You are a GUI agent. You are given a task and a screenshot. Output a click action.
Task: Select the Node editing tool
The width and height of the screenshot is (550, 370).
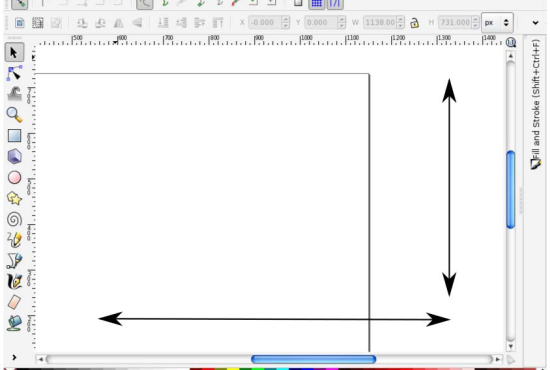click(x=14, y=73)
